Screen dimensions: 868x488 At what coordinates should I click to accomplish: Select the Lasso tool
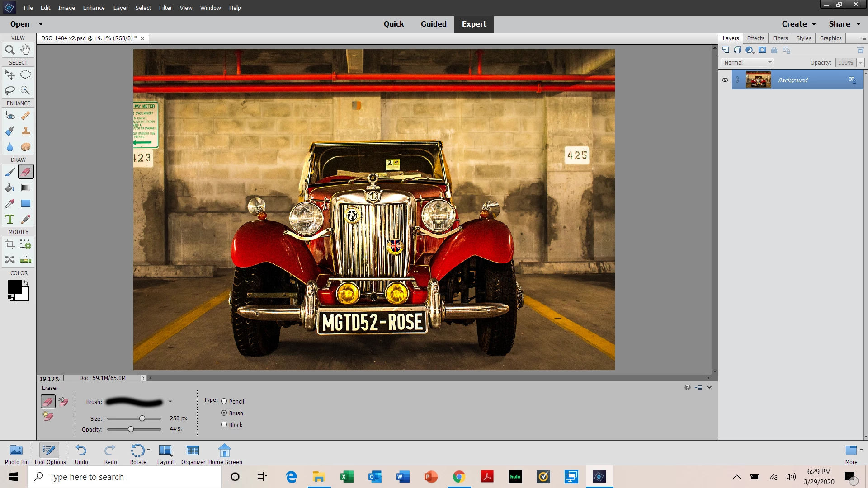click(9, 90)
